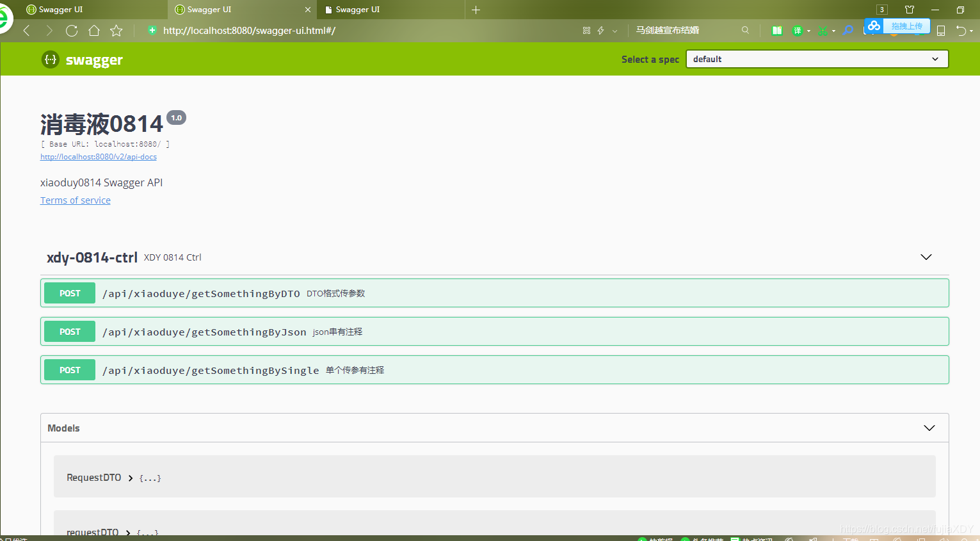
Task: Open the green reading mode book icon
Action: [777, 30]
